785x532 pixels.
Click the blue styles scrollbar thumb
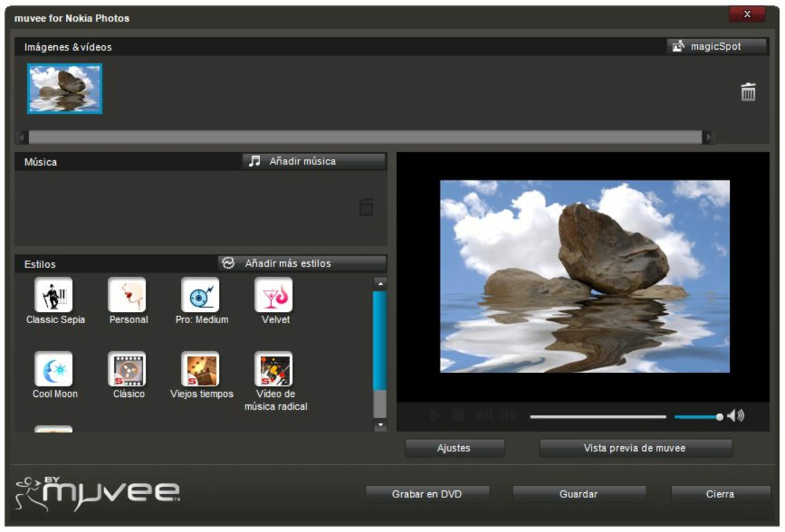point(380,340)
